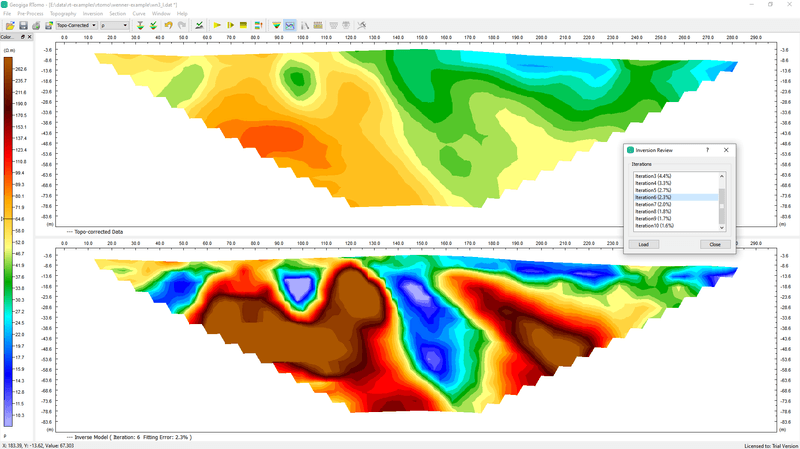Click the highlighted section view icon
The width and height of the screenshot is (800, 449).
tap(290, 24)
